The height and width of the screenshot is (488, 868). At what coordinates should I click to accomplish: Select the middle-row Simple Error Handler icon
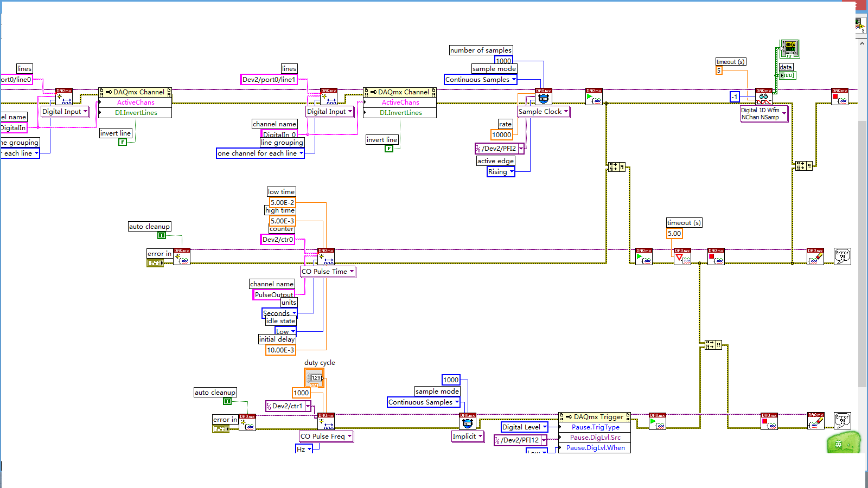[843, 256]
